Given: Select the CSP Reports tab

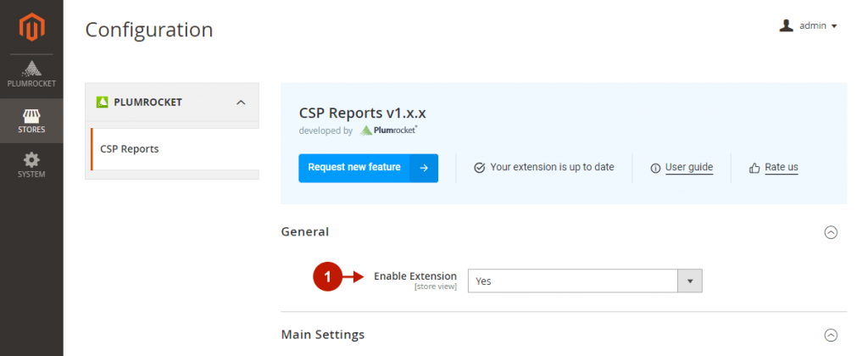Looking at the screenshot, I should click(130, 149).
